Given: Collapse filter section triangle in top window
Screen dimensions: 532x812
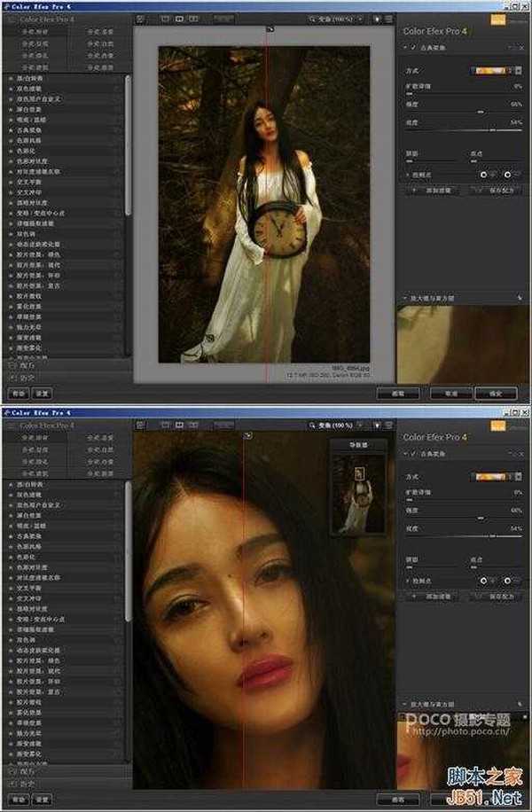Looking at the screenshot, I should coord(405,47).
